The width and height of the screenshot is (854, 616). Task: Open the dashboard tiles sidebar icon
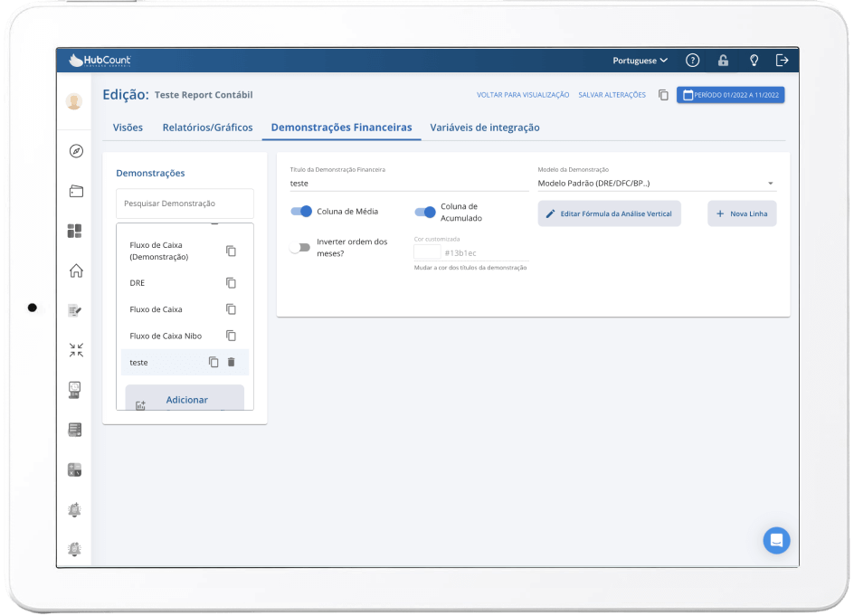pyautogui.click(x=74, y=231)
